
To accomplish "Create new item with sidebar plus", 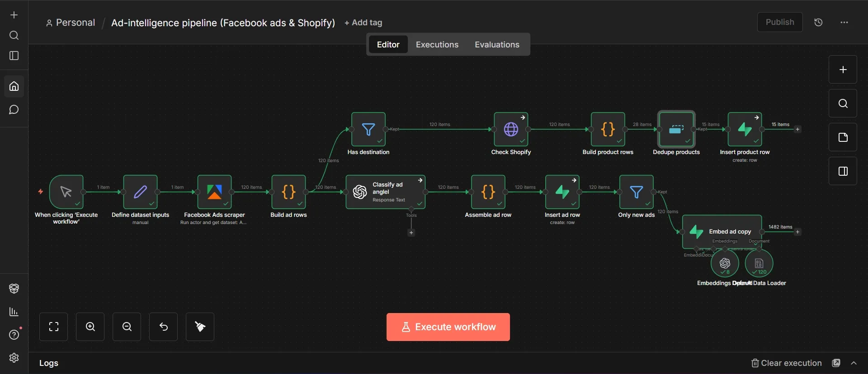I will (x=14, y=15).
